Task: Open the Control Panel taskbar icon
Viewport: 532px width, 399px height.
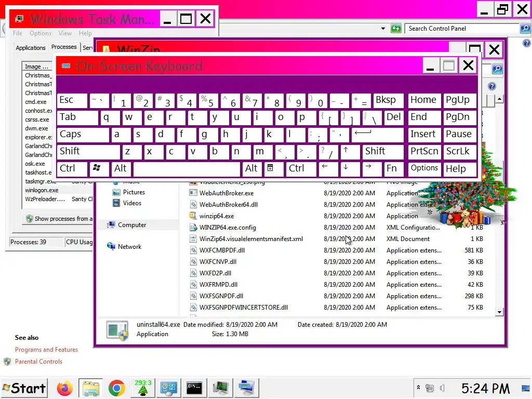Action: 169,388
